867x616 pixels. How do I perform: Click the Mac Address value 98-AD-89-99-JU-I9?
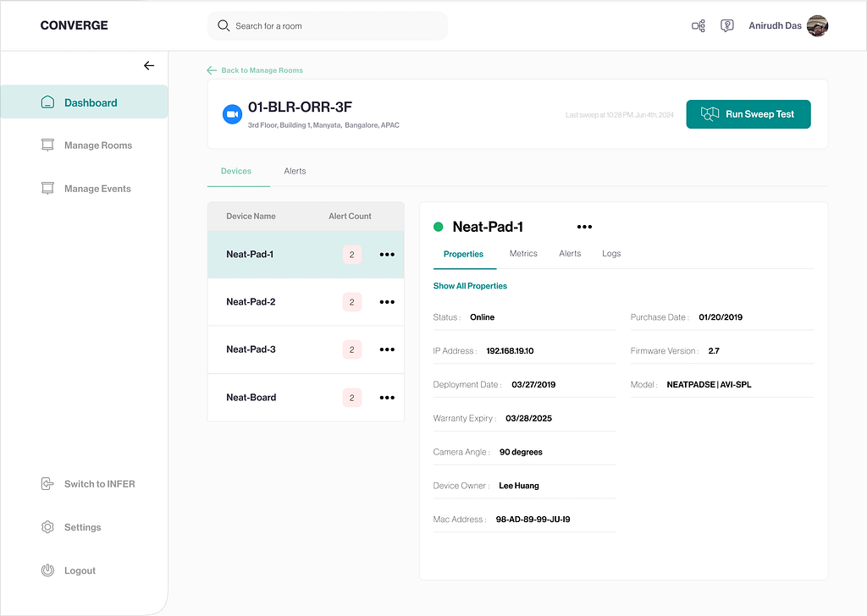(533, 520)
